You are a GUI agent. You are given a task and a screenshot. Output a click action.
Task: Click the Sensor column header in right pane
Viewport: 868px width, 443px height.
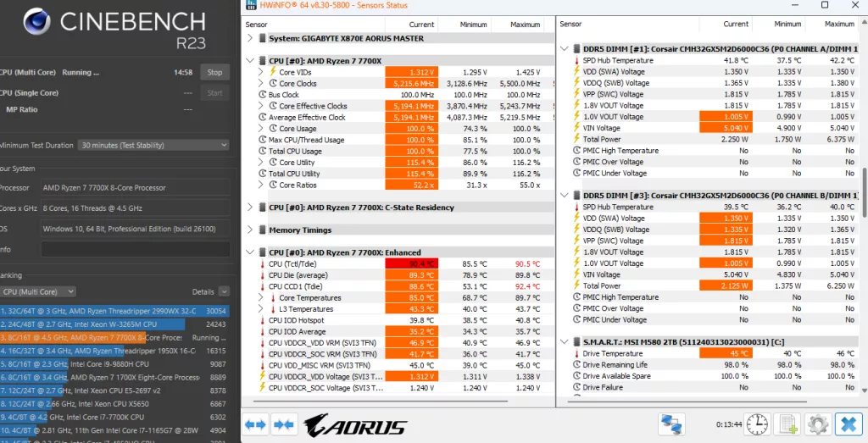(x=628, y=24)
